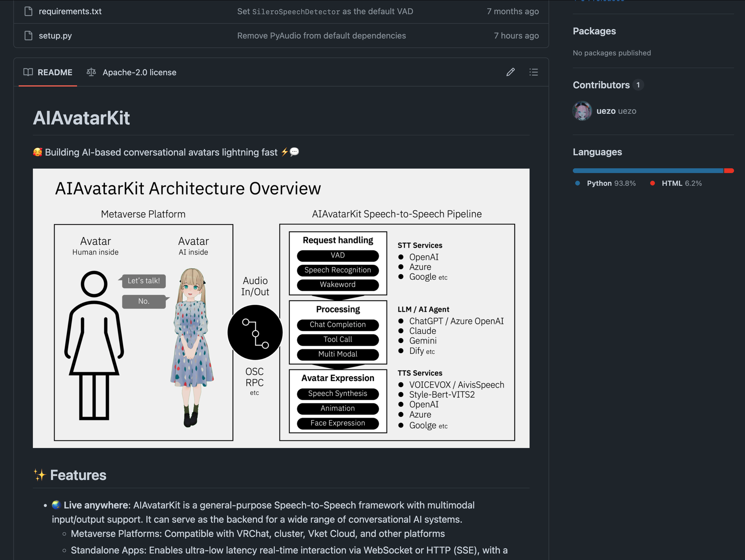
Task: Open the uezo contributor profile name
Action: [616, 111]
